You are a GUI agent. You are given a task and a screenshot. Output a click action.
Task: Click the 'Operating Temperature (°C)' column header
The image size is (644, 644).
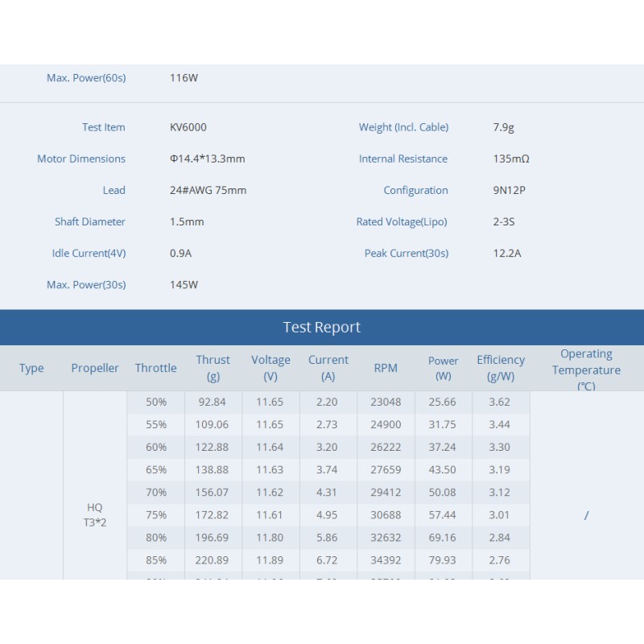(x=586, y=369)
